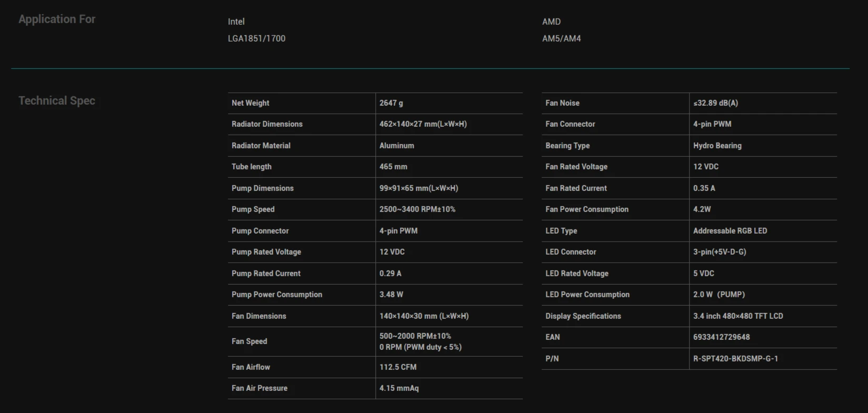Click the 2647 g value
This screenshot has width=868, height=413.
(x=391, y=103)
